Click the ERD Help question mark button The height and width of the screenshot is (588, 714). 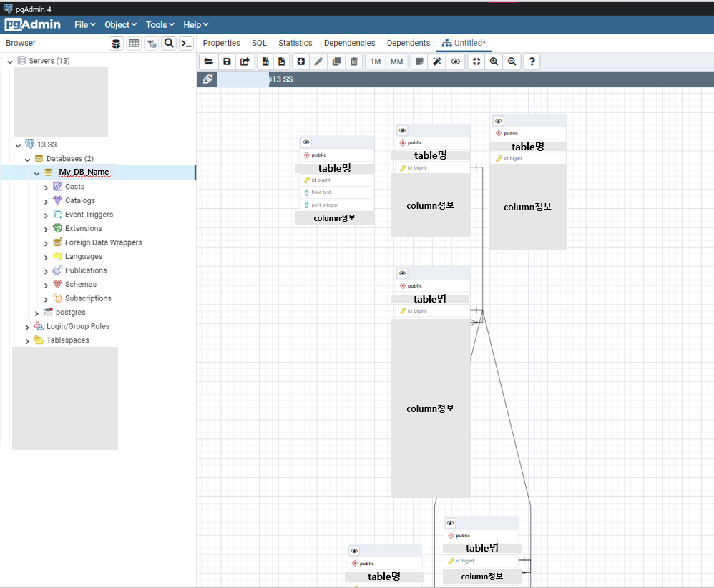pos(531,62)
